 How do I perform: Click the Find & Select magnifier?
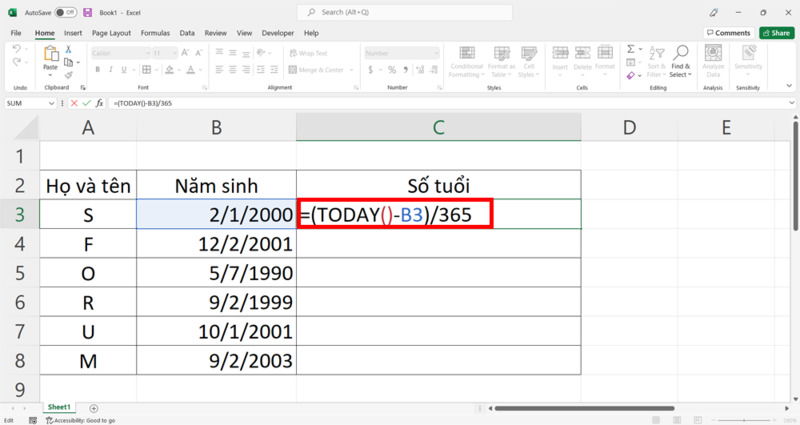[x=681, y=52]
